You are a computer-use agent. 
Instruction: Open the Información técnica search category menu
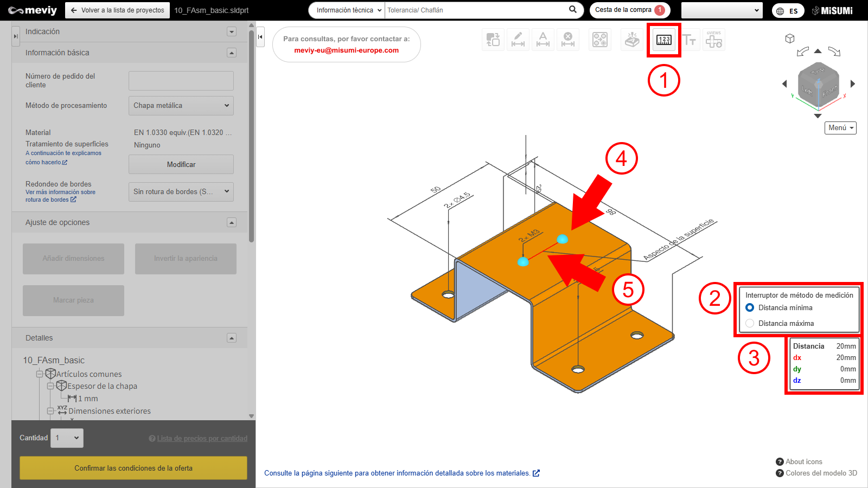[348, 10]
